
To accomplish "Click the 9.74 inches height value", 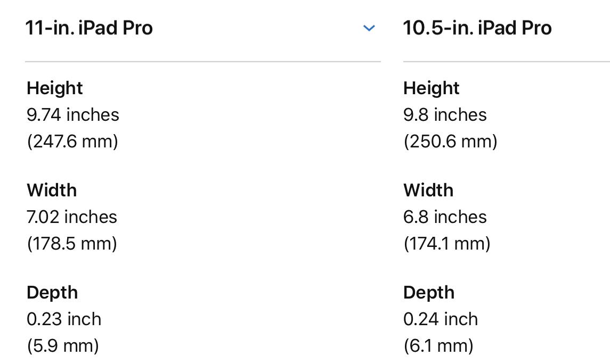I will (73, 115).
